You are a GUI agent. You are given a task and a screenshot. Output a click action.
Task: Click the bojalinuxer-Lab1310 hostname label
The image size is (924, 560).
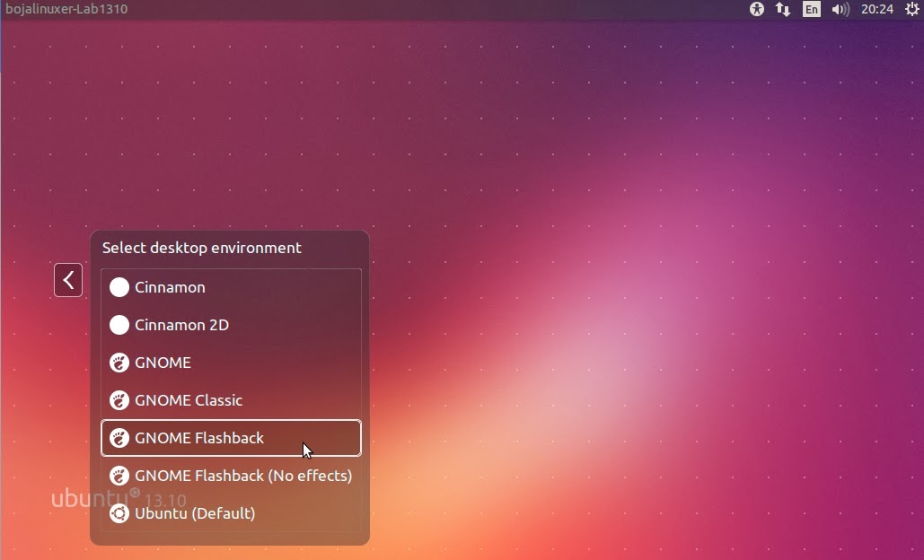tap(66, 9)
